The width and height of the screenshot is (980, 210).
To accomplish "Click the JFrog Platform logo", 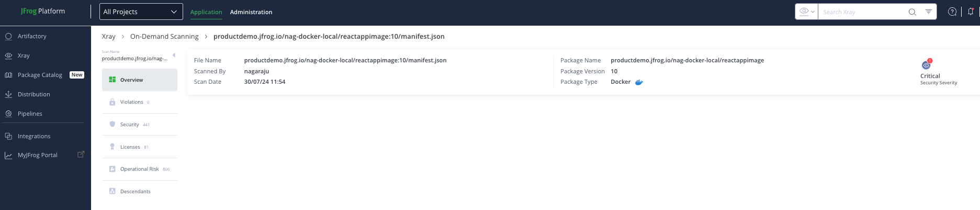I will click(x=43, y=11).
